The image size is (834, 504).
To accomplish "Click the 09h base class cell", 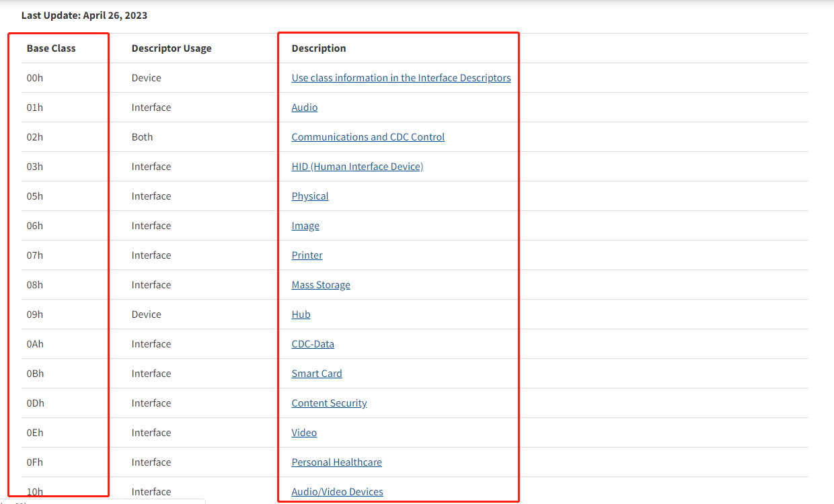I will coord(35,314).
